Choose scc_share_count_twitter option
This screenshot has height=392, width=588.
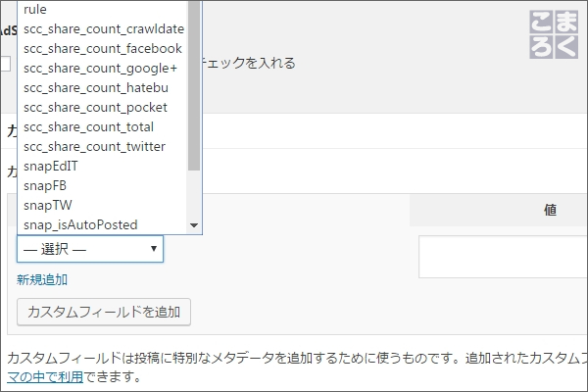(x=102, y=146)
